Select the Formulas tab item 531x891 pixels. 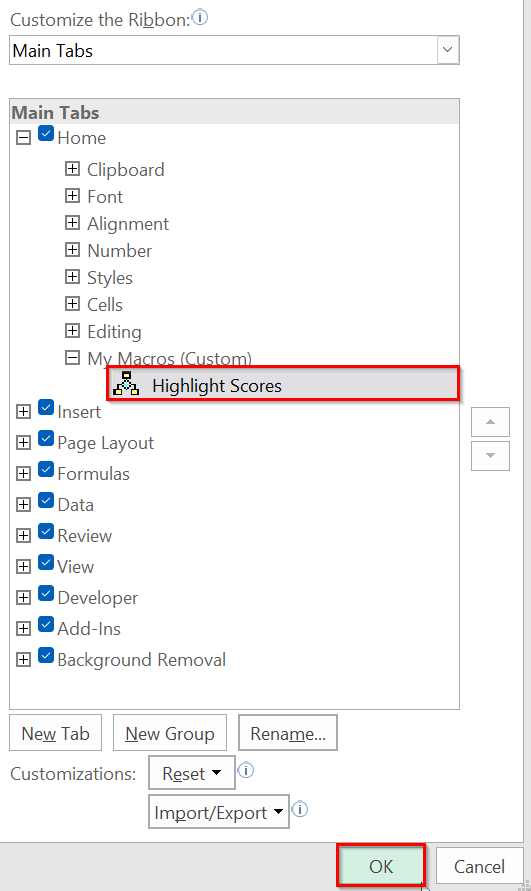[93, 474]
